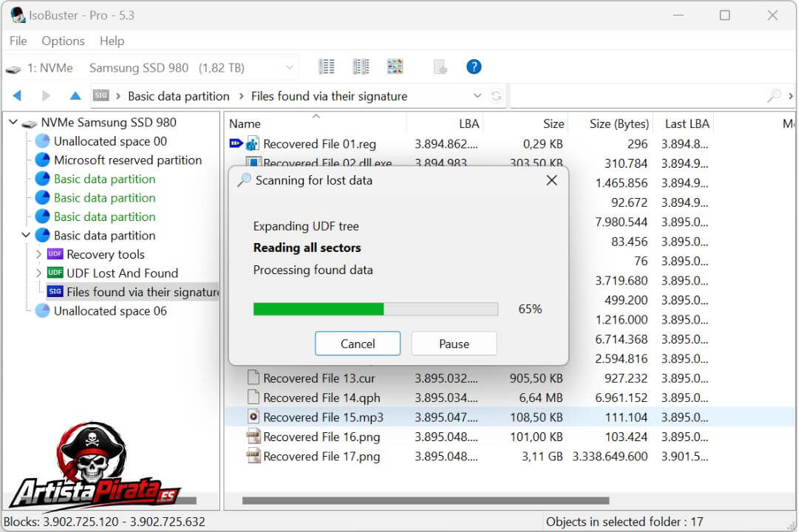Click the scan progress bar at 65%
The width and height of the screenshot is (798, 532).
(x=375, y=309)
